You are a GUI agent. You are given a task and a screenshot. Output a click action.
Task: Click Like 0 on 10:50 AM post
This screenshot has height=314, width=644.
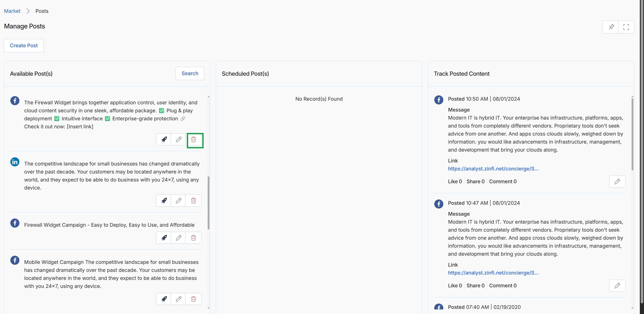[455, 181]
